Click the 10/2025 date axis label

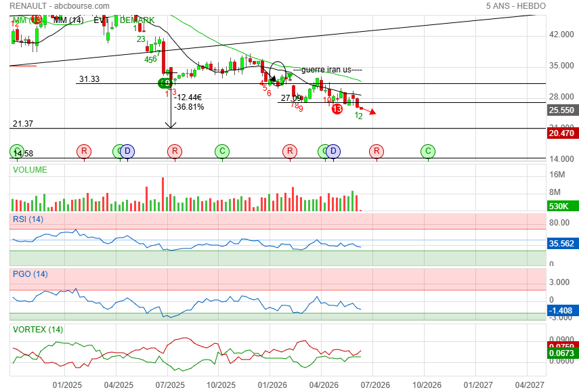pyautogui.click(x=221, y=385)
